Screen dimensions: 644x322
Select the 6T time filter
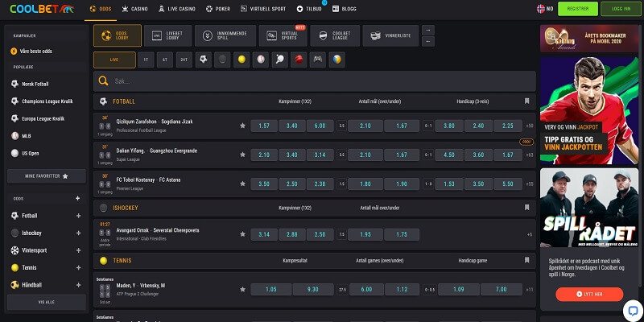(x=165, y=60)
